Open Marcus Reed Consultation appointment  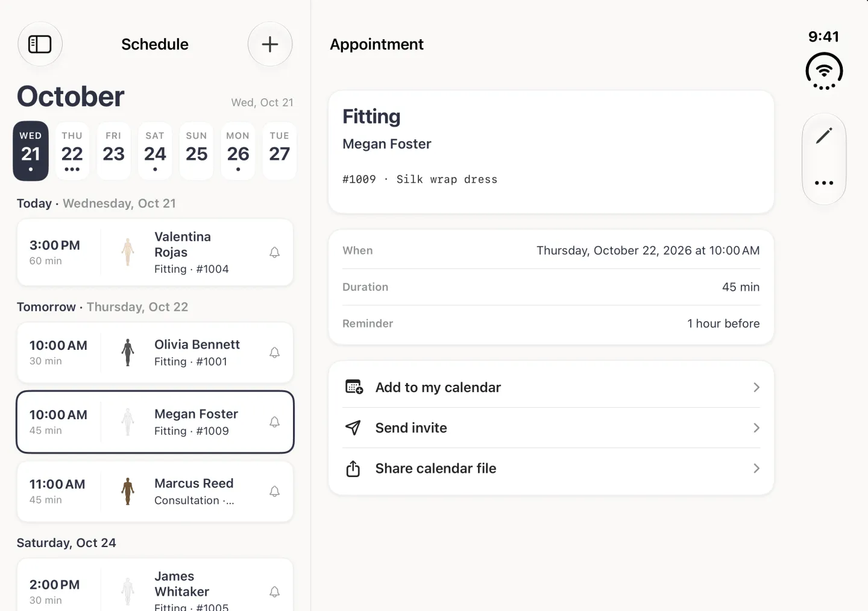[x=155, y=492]
